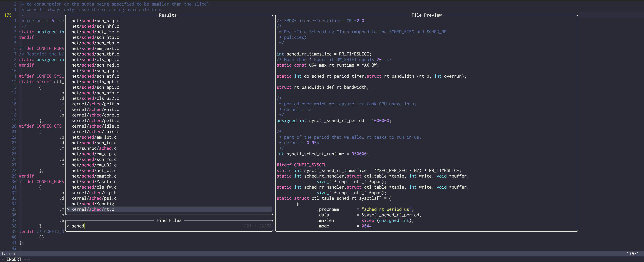Image resolution: width=644 pixels, height=262 pixels.
Task: Select net/sched/Kconfig result entry
Action: coord(93,204)
